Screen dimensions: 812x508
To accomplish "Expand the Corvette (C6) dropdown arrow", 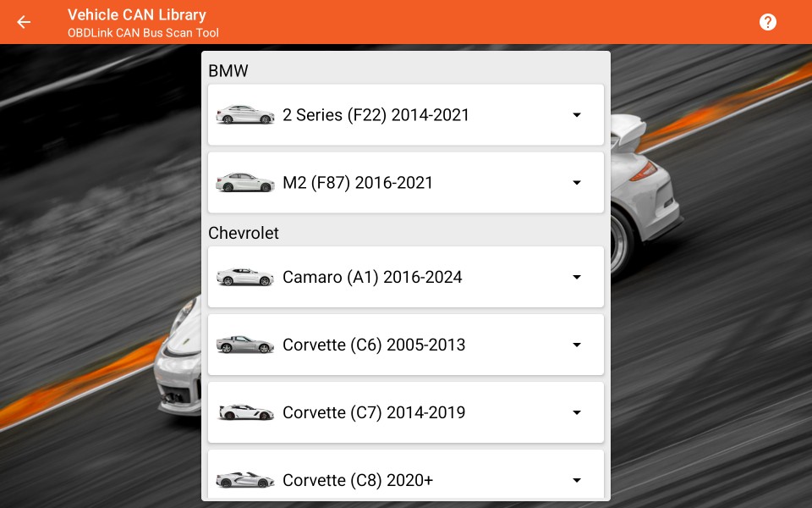I will (577, 345).
